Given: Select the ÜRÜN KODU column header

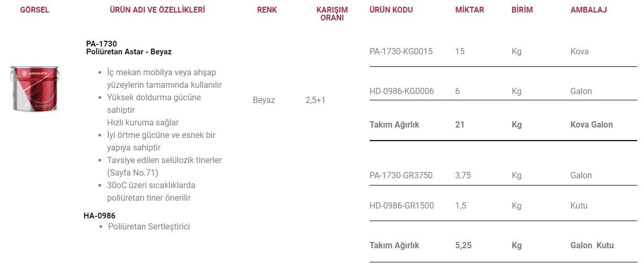Looking at the screenshot, I should click(x=391, y=10).
